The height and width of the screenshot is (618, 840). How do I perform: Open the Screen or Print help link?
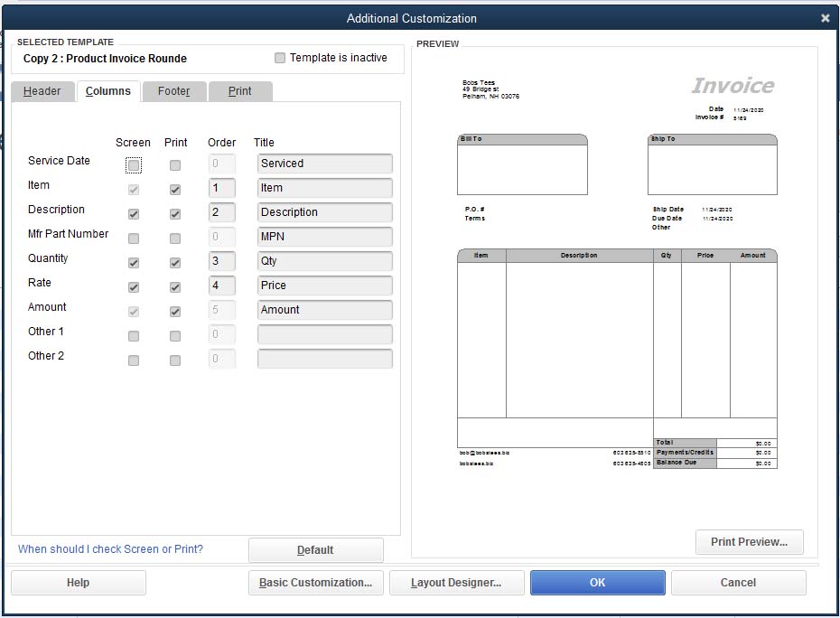[x=109, y=548]
